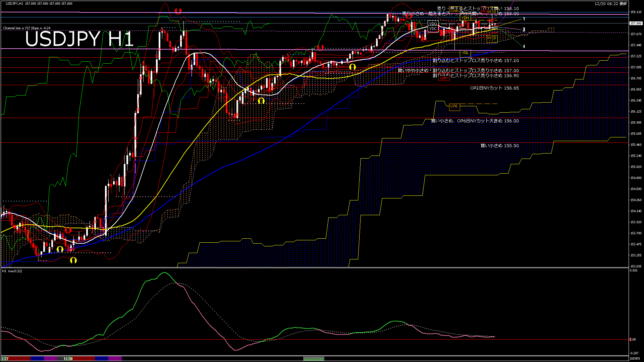Image resolution: width=644 pixels, height=362 pixels.
Task: Select the Channel size slope label
Action: coord(27,28)
